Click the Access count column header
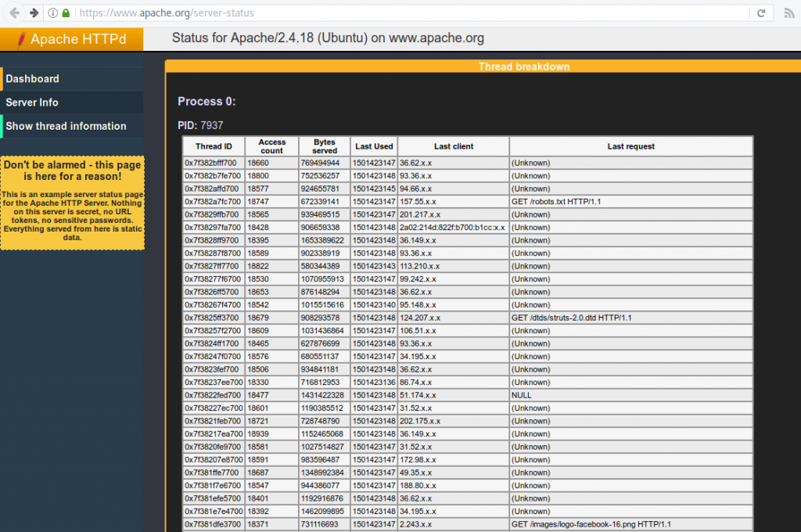The height and width of the screenshot is (532, 801). tap(271, 146)
